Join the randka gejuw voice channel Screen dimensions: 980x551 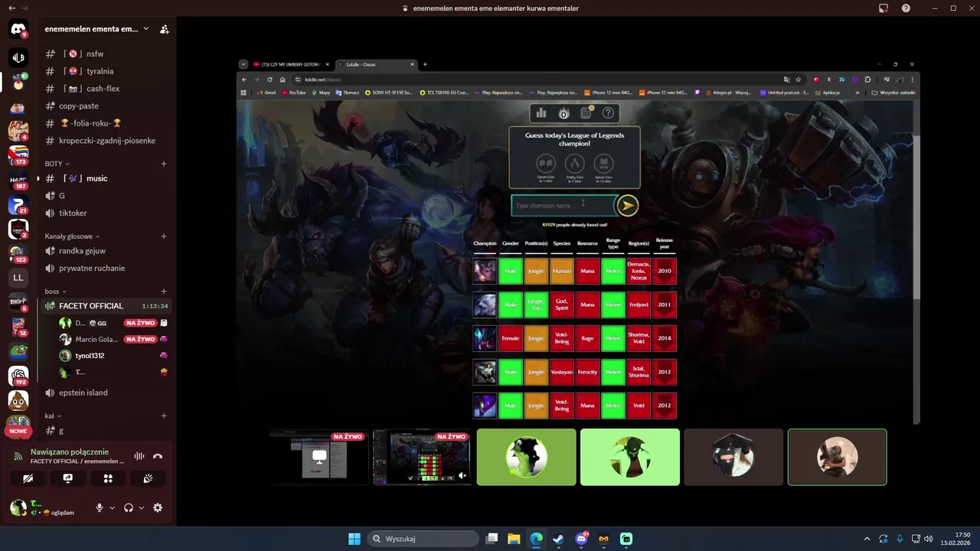coord(106,251)
